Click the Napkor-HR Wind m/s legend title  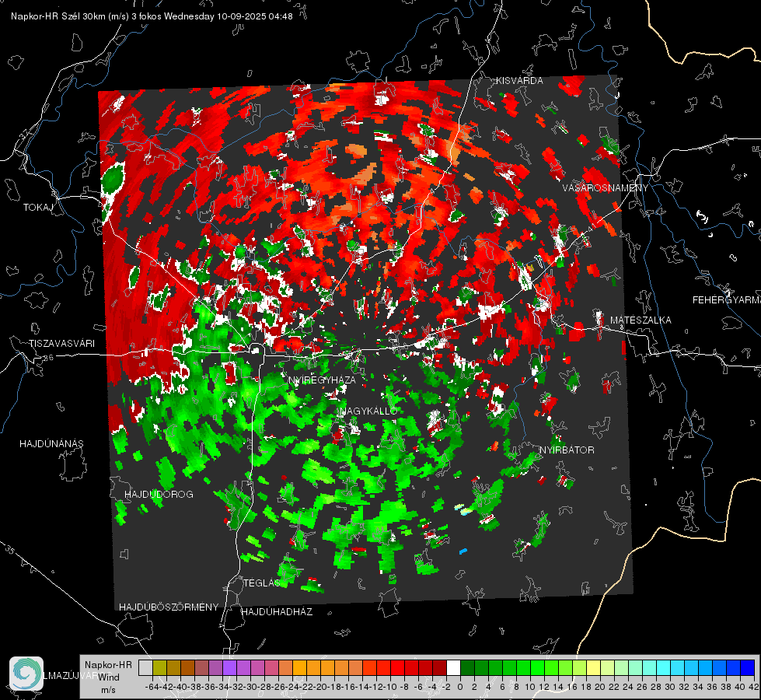[108, 677]
